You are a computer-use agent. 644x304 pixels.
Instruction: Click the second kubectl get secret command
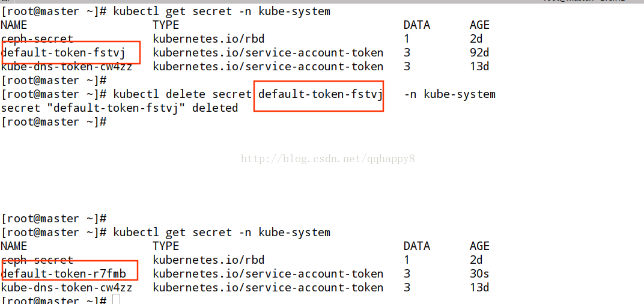coord(221,232)
